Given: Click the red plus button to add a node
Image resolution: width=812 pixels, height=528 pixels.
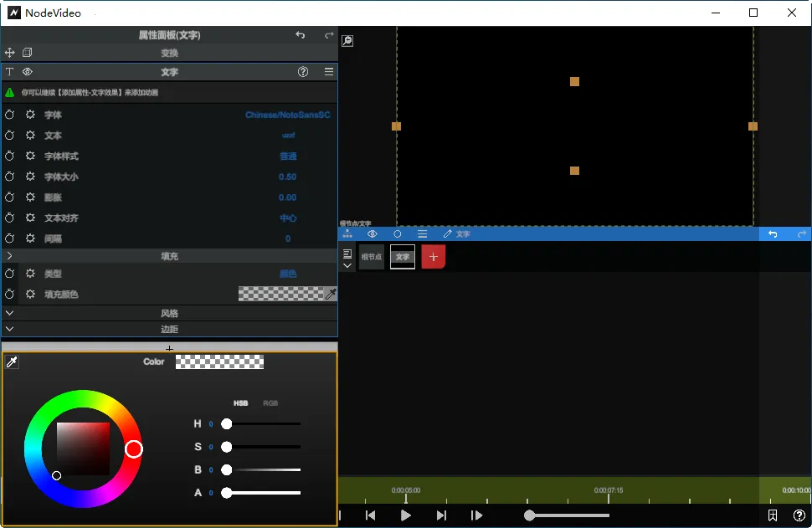Looking at the screenshot, I should [432, 257].
